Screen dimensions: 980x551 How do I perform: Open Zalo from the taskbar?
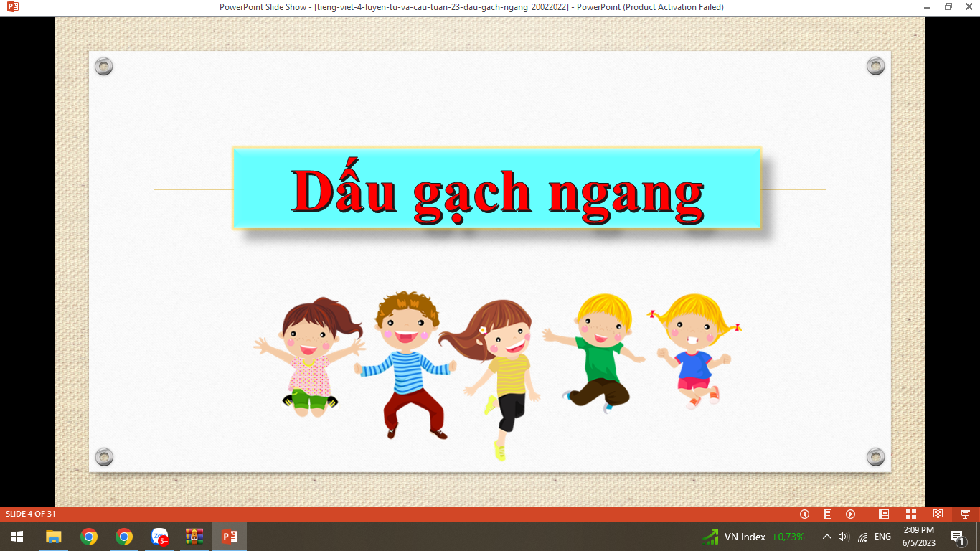pyautogui.click(x=159, y=537)
